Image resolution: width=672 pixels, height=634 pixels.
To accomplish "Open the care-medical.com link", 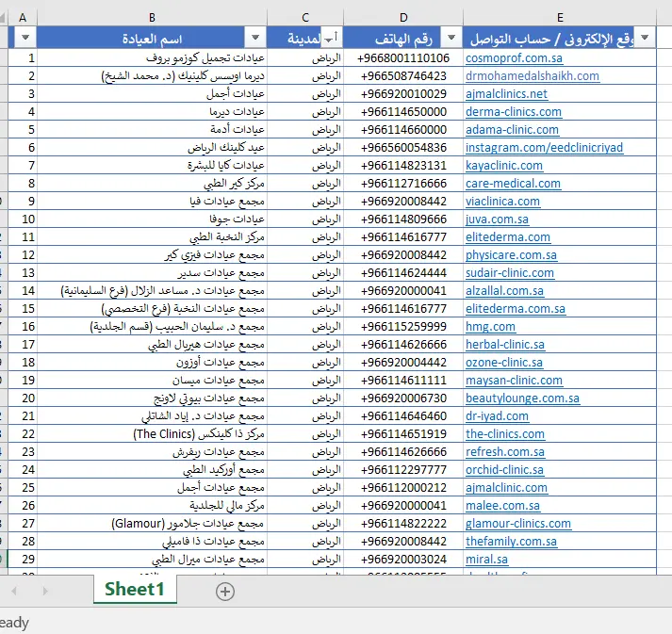I will 513,184.
